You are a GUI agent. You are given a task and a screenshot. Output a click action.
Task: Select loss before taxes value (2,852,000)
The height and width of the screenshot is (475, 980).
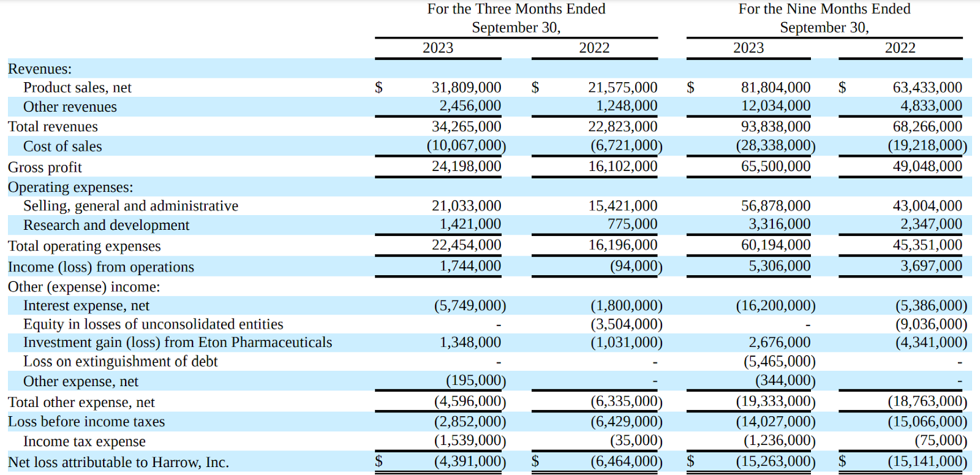click(x=470, y=421)
